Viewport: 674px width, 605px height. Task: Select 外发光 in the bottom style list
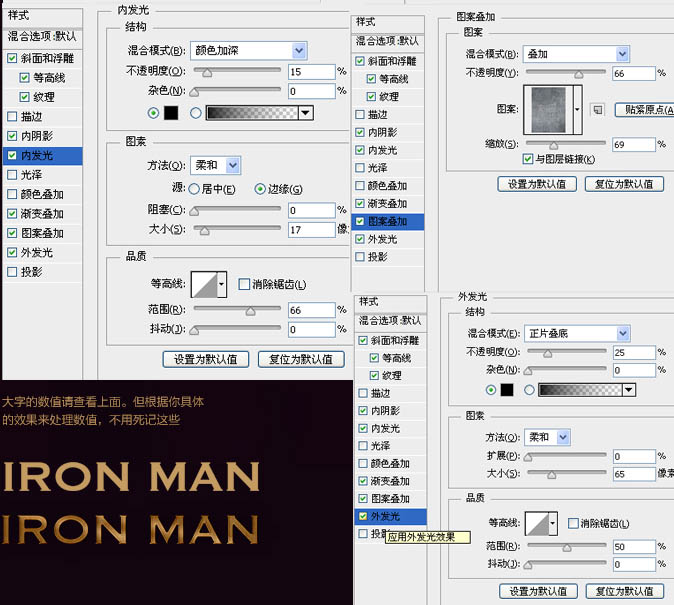click(391, 516)
